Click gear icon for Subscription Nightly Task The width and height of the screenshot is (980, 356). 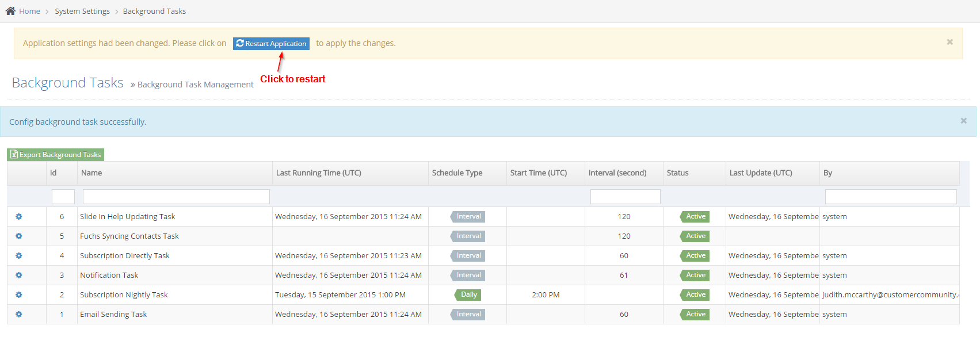point(18,295)
